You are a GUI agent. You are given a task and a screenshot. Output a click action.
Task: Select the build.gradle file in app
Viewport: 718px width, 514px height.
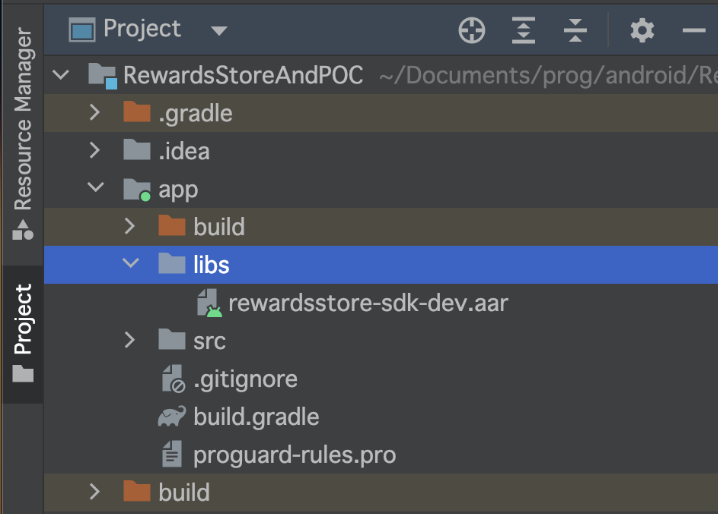[381, 417]
